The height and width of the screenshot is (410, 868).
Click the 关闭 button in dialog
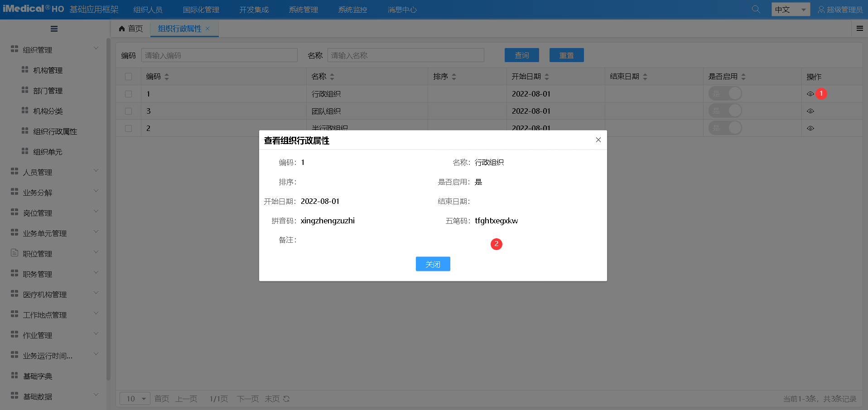coord(433,264)
